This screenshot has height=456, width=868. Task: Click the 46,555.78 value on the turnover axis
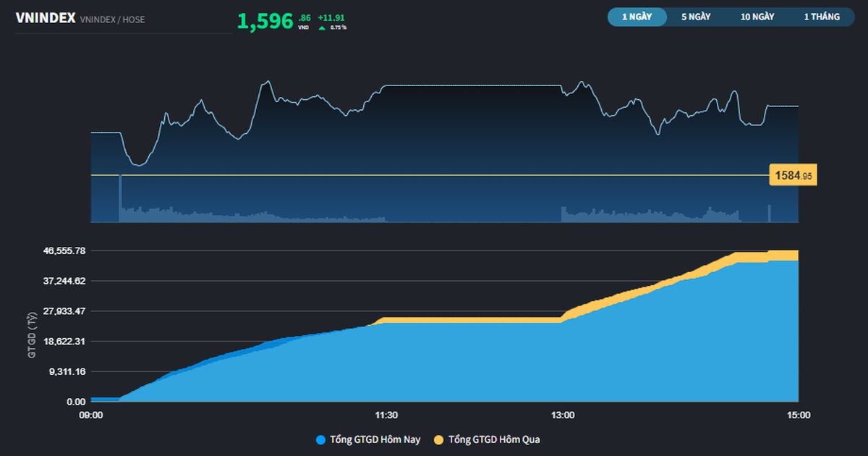(65, 251)
